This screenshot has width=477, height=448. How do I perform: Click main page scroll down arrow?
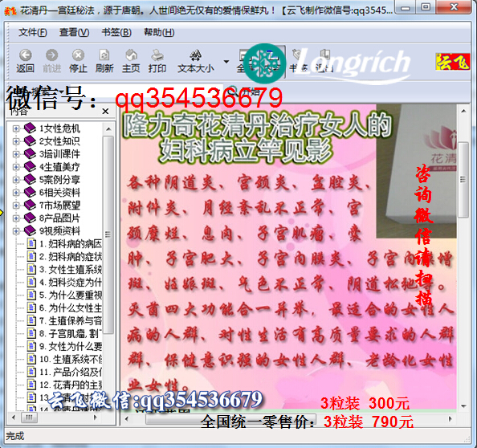[463, 406]
